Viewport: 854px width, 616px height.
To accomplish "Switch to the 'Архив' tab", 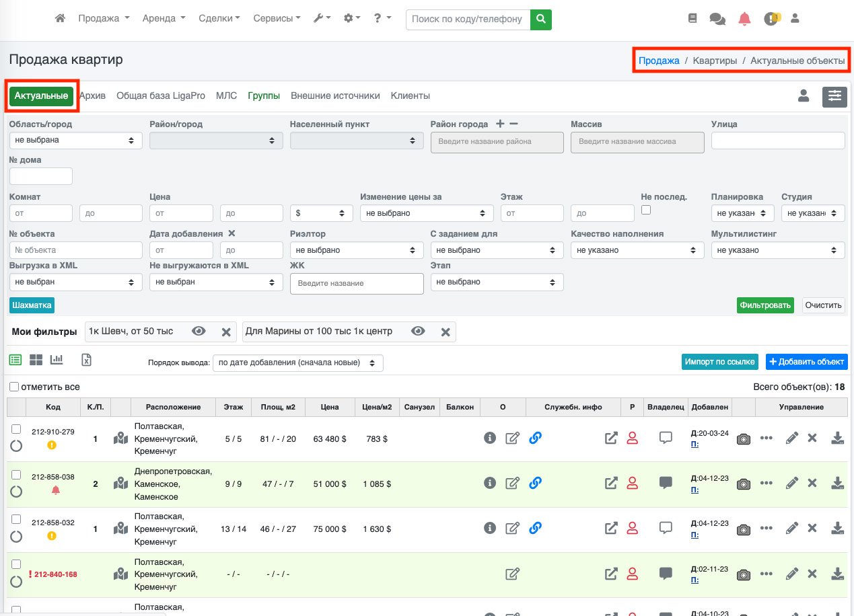I will pos(92,96).
